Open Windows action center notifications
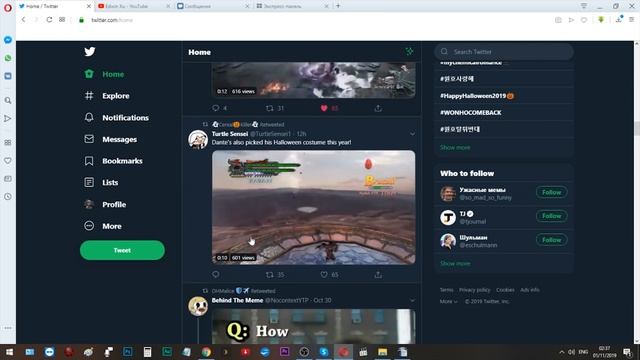640x360 pixels. click(627, 352)
